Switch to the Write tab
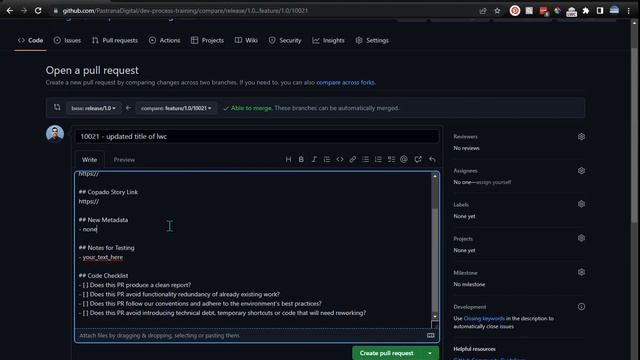This screenshot has width=640, height=360. tap(89, 160)
